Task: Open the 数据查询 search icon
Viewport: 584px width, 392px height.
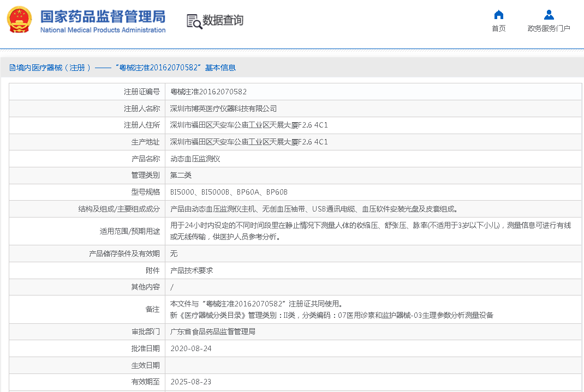Action: (194, 21)
